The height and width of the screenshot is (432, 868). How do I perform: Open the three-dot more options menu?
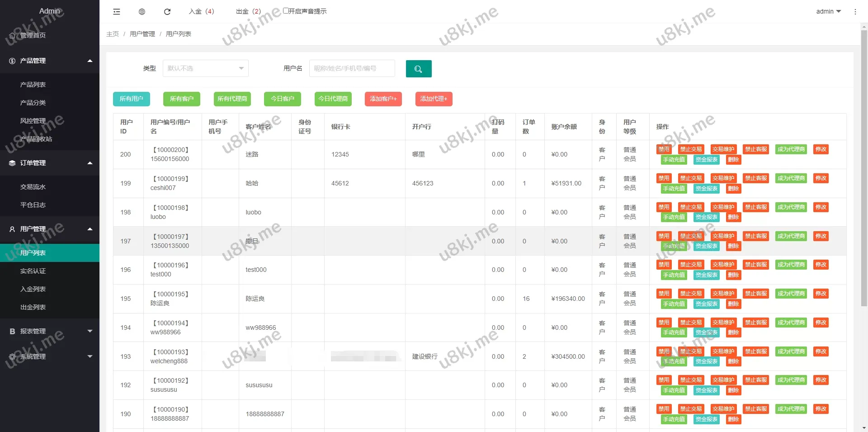(855, 12)
